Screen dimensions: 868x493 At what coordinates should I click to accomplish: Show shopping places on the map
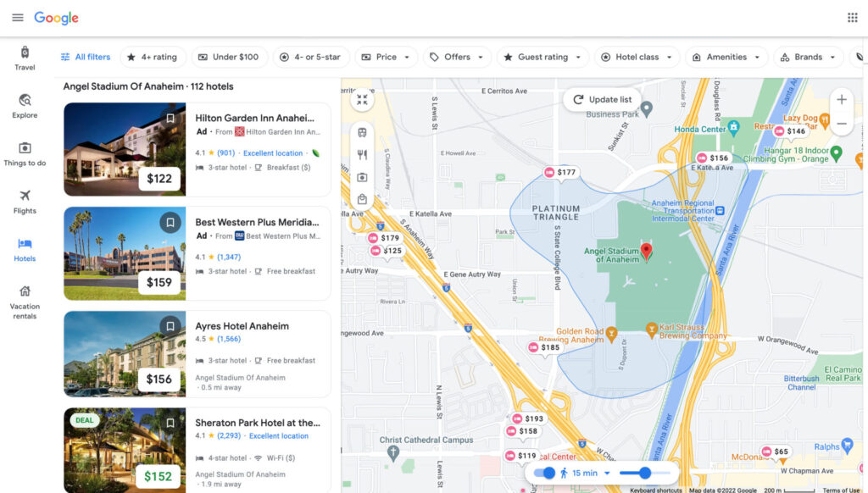pyautogui.click(x=362, y=199)
